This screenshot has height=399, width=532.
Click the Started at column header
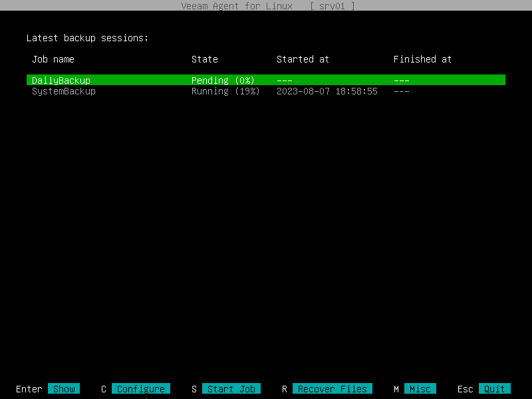[303, 59]
